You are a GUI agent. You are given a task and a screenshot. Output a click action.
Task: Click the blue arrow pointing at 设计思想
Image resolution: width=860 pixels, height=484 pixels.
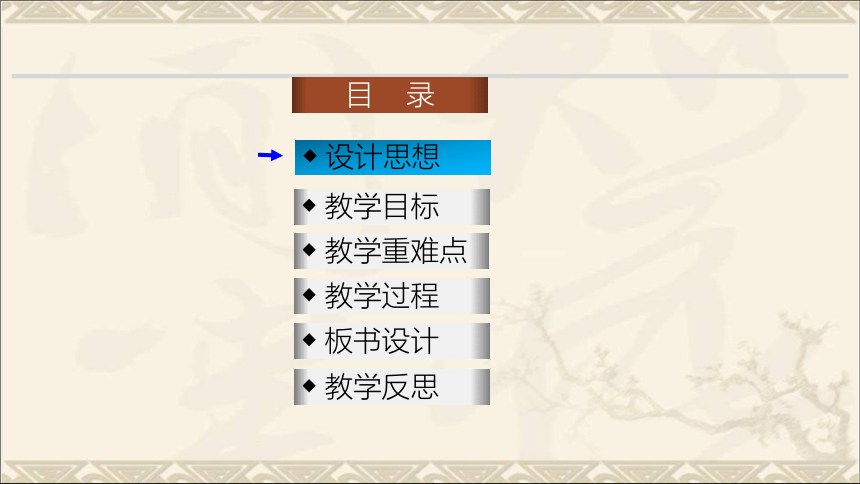(x=270, y=155)
